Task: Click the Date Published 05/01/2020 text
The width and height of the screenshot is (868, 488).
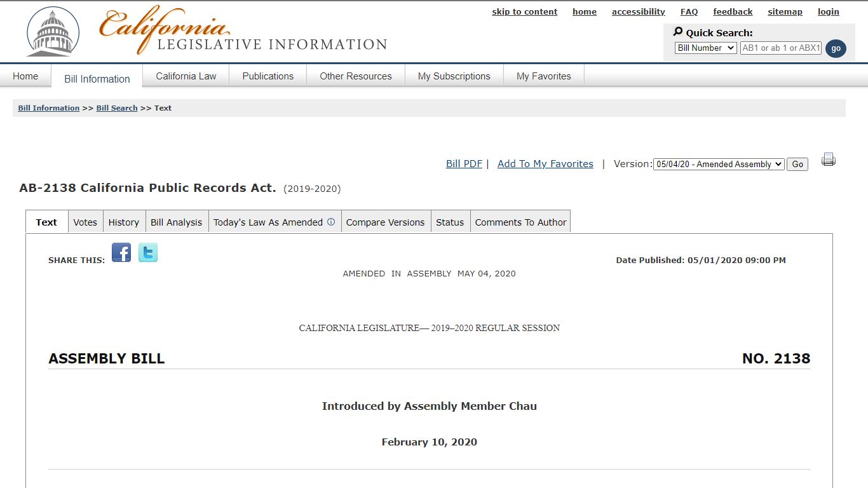Action: pyautogui.click(x=701, y=260)
